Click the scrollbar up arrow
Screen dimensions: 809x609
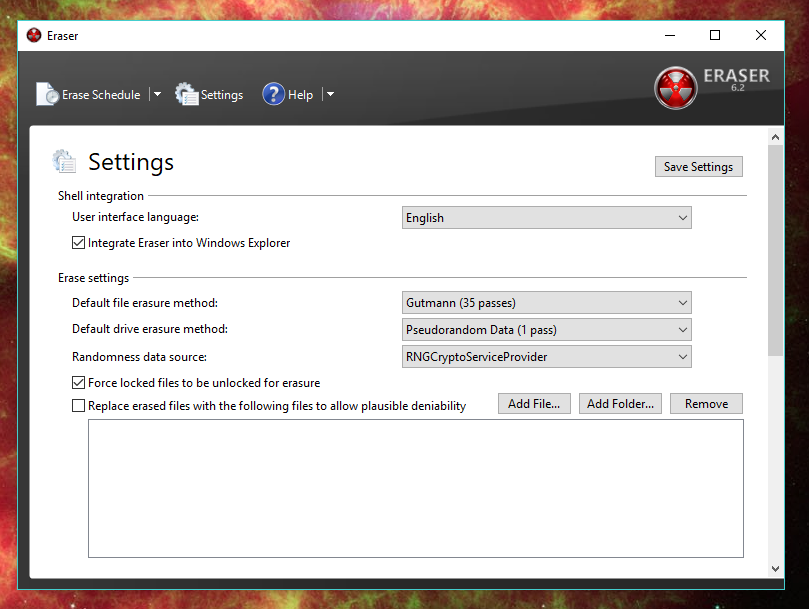coord(775,137)
